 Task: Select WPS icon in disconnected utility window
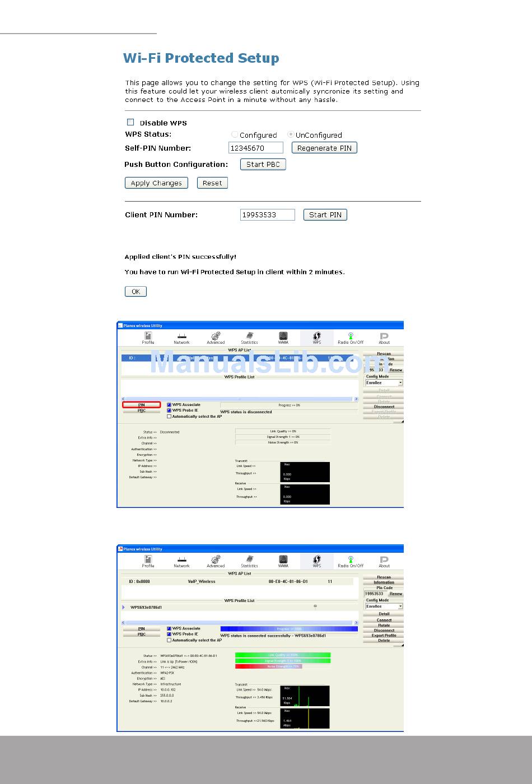317,338
